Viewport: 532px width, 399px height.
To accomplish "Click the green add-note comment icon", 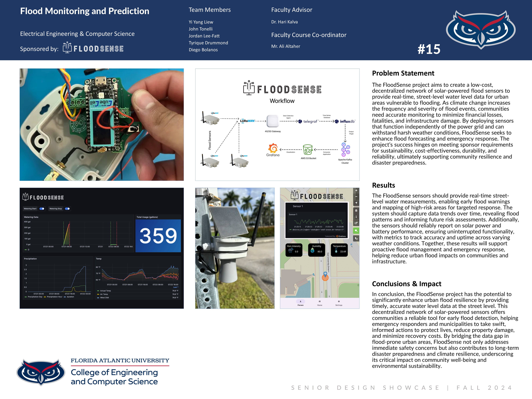I will [356, 231].
